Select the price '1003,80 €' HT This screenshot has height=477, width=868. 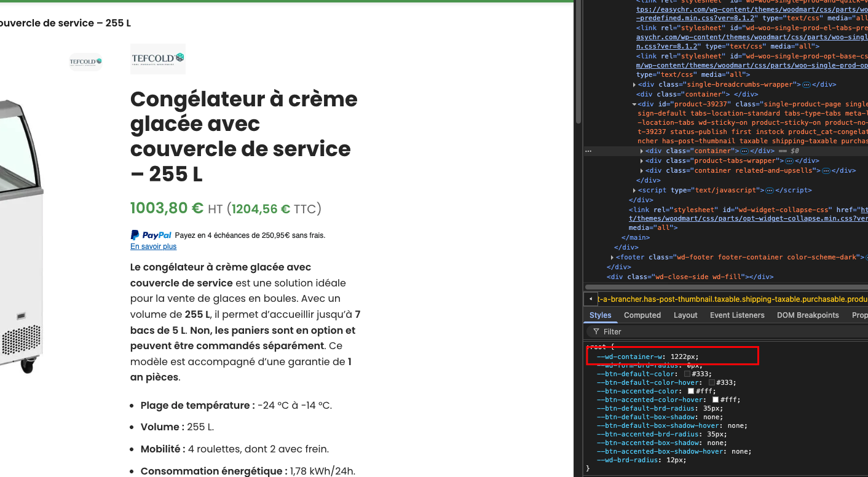pyautogui.click(x=167, y=208)
